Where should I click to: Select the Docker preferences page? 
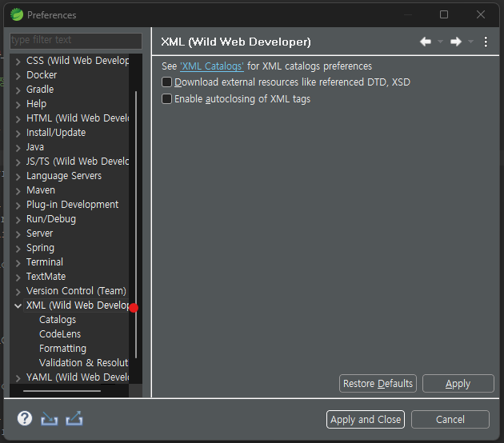click(42, 75)
